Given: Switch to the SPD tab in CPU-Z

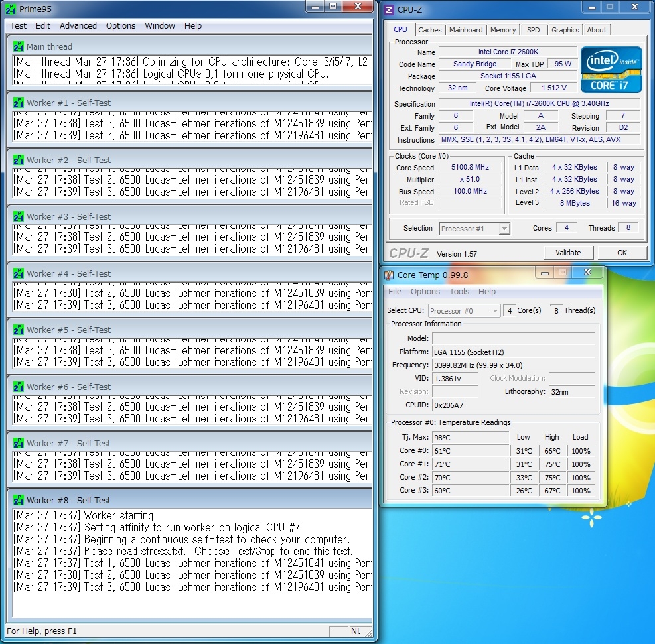Looking at the screenshot, I should pos(534,30).
